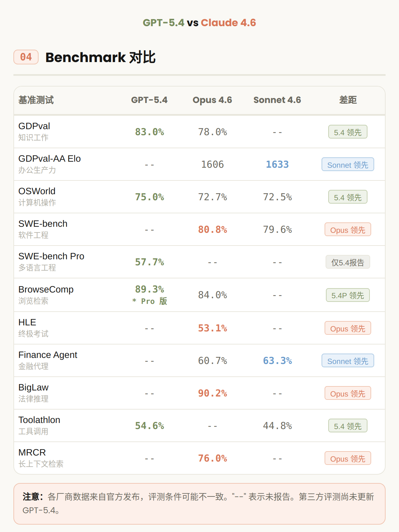Click the orange "Claude 4.6" title text
399x532 pixels.
(228, 22)
